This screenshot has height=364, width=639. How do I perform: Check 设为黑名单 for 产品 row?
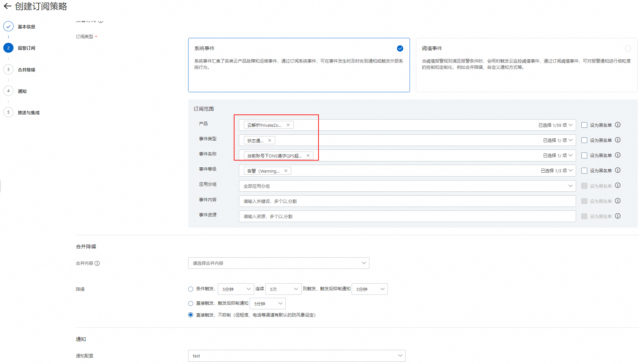[584, 125]
